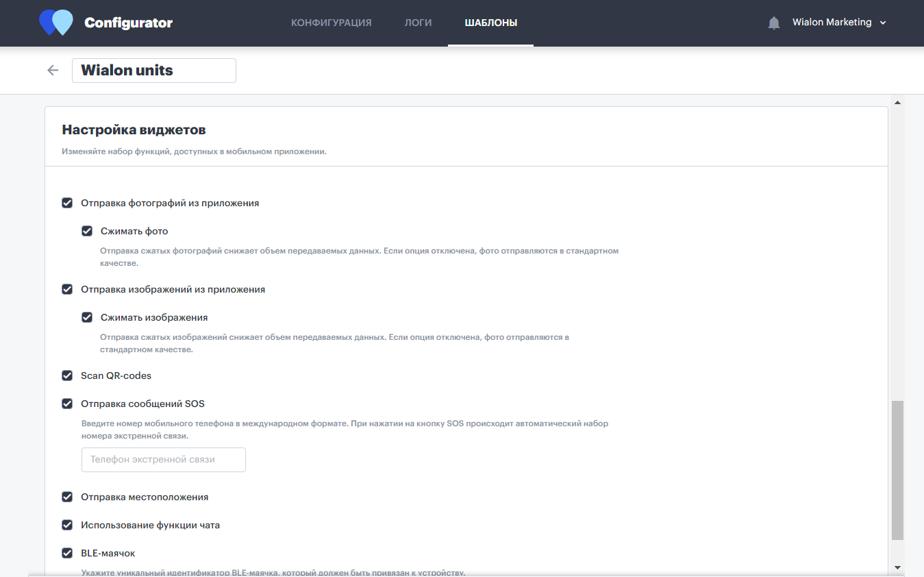This screenshot has width=924, height=577.
Task: Click the scrollbar up arrow
Action: [x=897, y=103]
